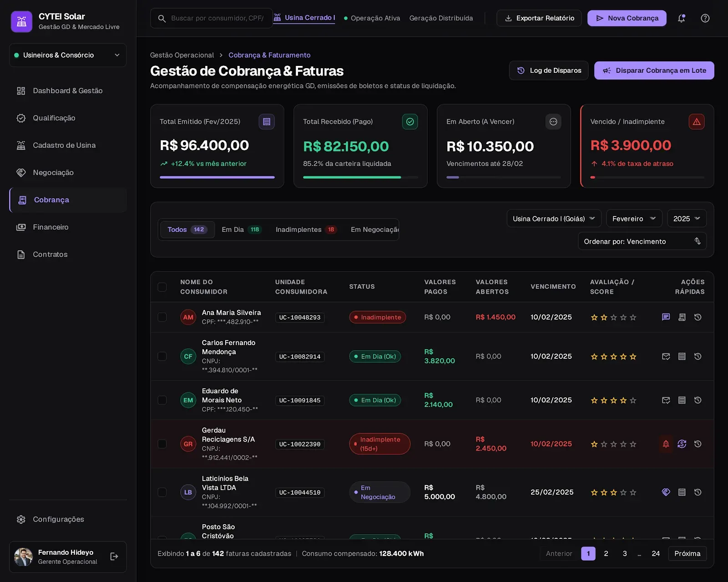Open document icon in Laticínios Bela Vista row
Image resolution: width=728 pixels, height=582 pixels.
click(x=682, y=492)
